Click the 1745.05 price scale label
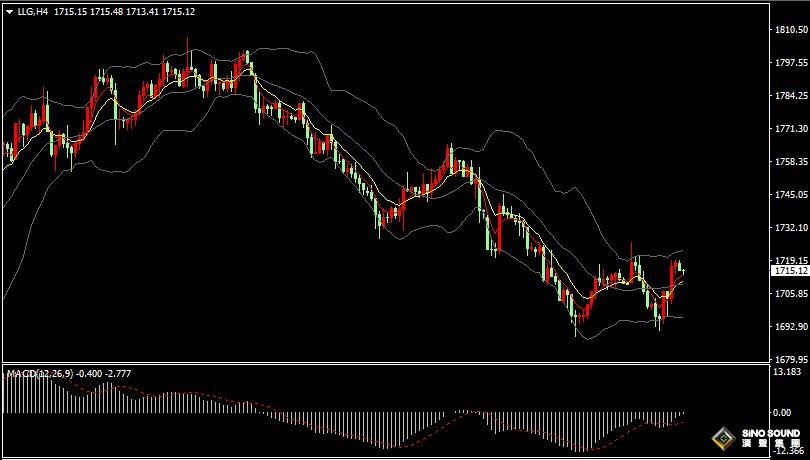This screenshot has width=810, height=460. coord(791,194)
